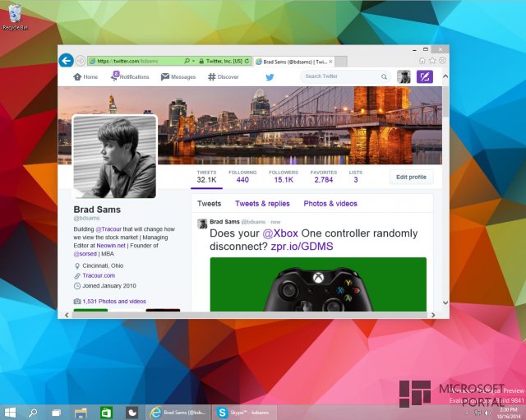Open the profile avatar menu in navbar
The height and width of the screenshot is (420, 526).
[404, 76]
